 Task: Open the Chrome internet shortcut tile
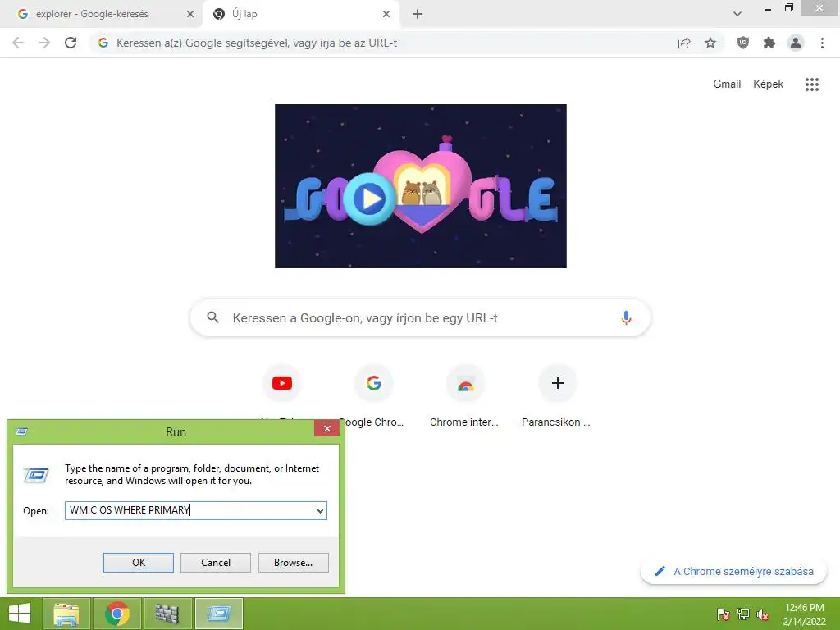465,383
